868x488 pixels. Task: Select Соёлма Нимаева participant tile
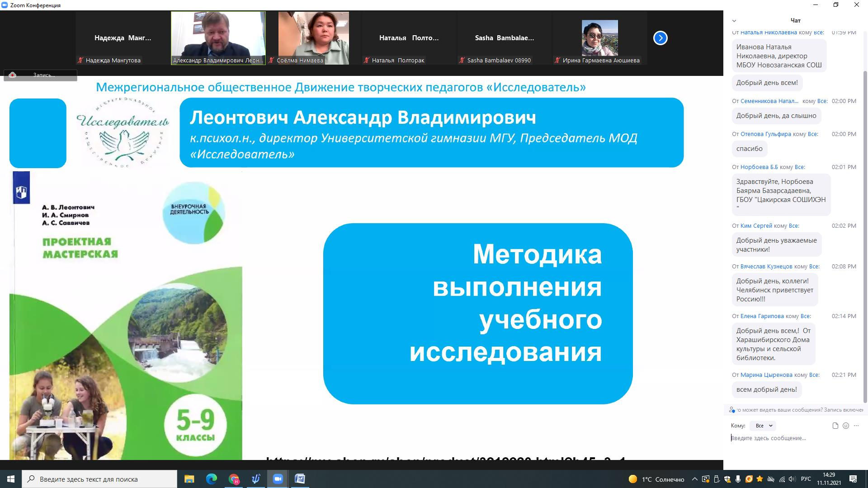(313, 38)
